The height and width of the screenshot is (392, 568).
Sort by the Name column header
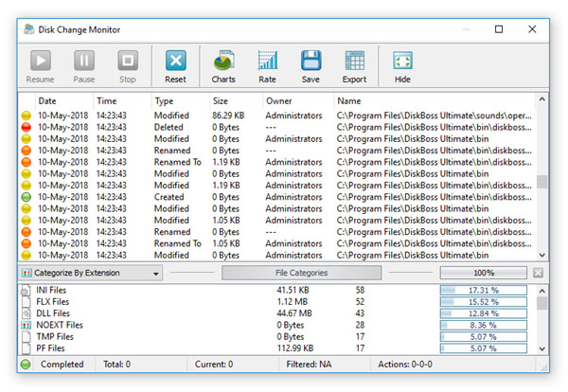pos(349,101)
